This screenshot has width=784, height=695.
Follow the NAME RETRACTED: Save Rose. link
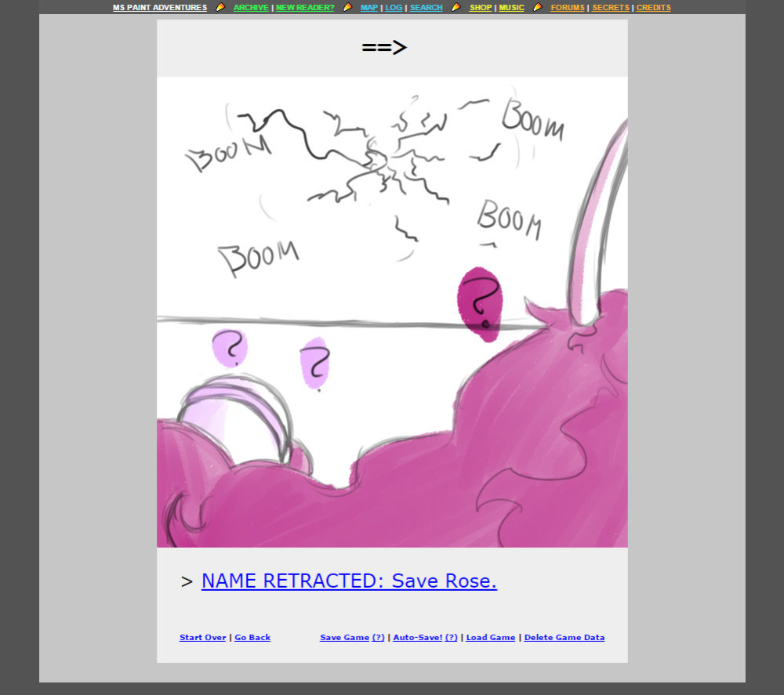(x=349, y=581)
